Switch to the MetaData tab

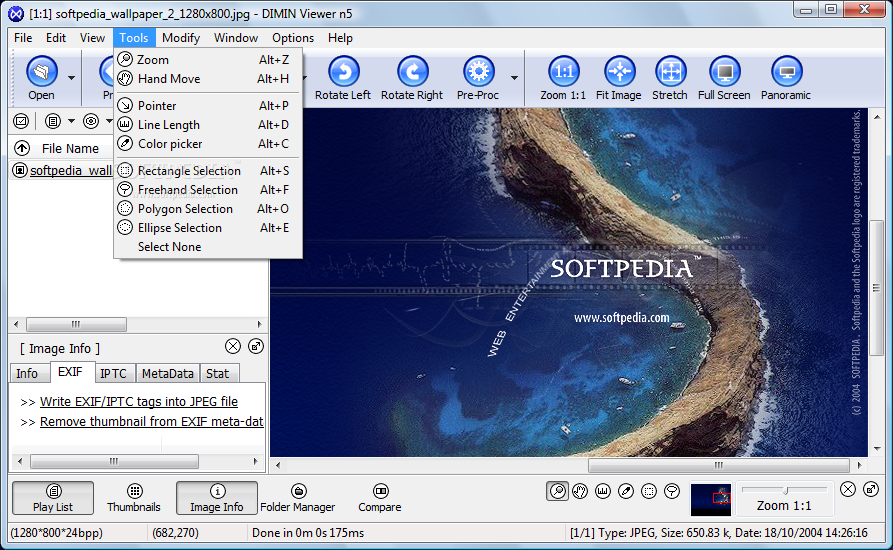(x=167, y=373)
